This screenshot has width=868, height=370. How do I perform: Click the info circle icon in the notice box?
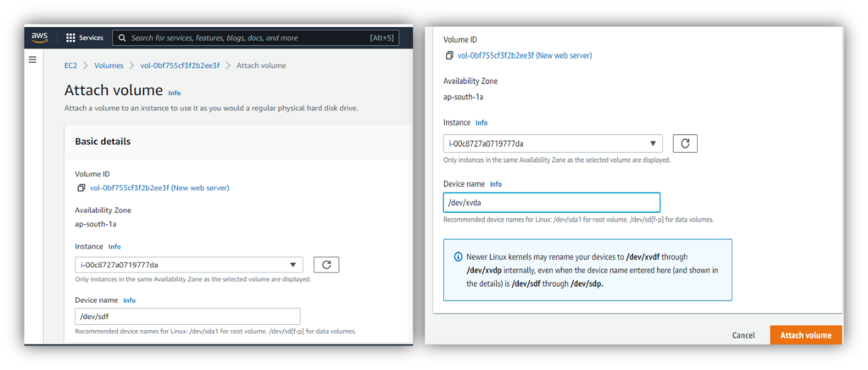pyautogui.click(x=459, y=255)
